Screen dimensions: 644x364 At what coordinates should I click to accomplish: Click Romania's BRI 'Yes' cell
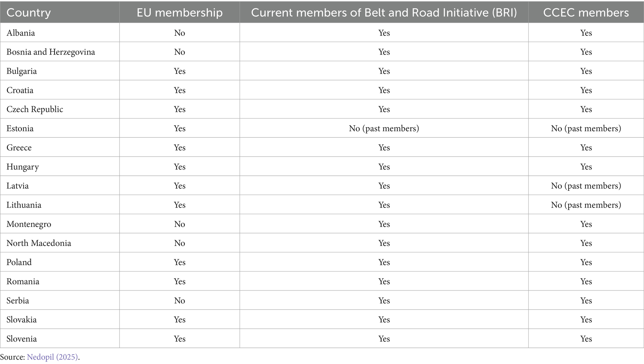[384, 281]
